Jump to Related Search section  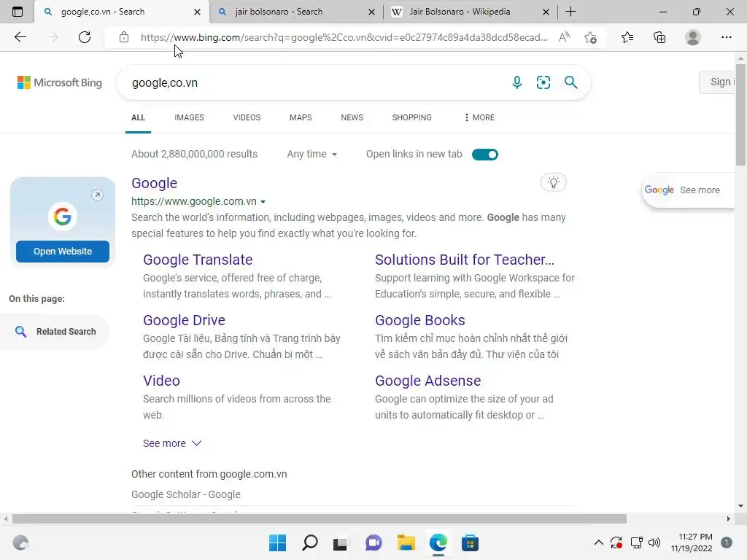coord(55,332)
